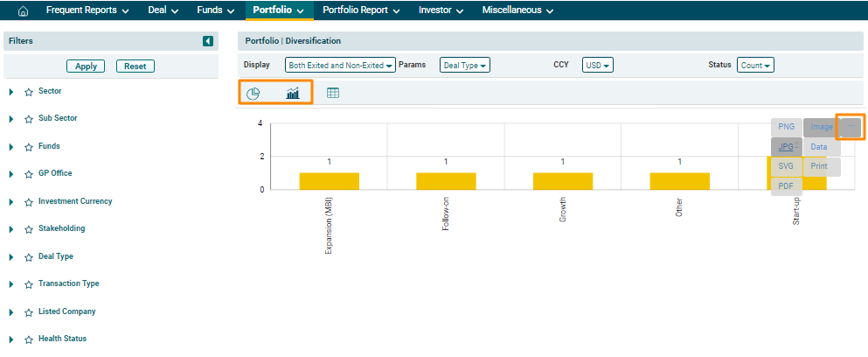This screenshot has width=868, height=357.
Task: Switch to pie chart view
Action: coord(253,93)
